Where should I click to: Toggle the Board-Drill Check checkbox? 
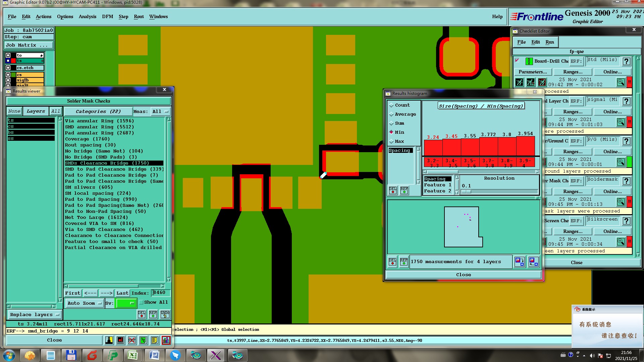coord(517,60)
